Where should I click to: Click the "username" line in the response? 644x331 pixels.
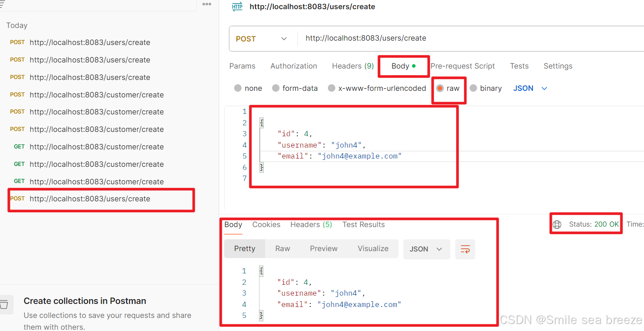point(321,293)
